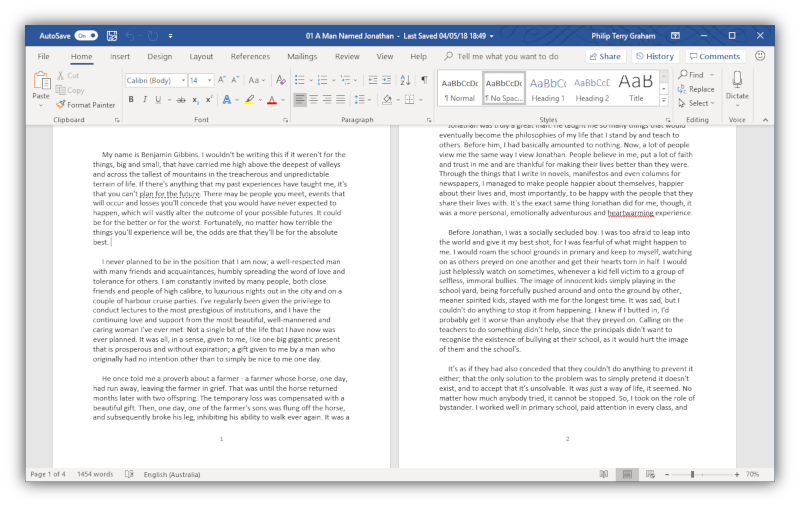
Task: Click the center alignment icon
Action: pos(314,99)
